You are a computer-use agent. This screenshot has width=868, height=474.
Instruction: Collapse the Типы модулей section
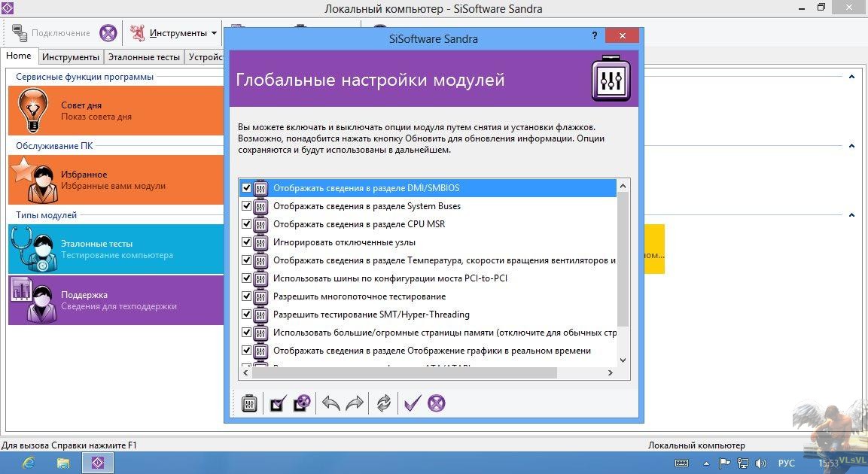[851, 215]
